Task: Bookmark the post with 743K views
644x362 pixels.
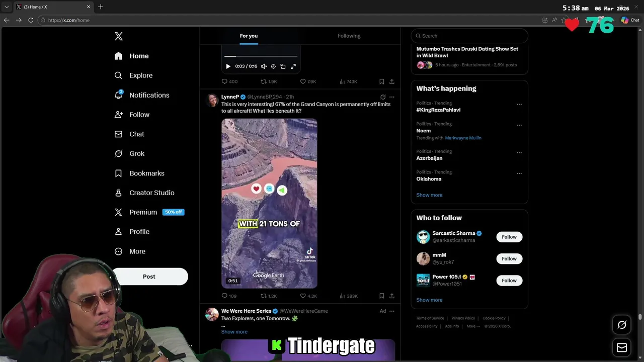Action: [381, 81]
